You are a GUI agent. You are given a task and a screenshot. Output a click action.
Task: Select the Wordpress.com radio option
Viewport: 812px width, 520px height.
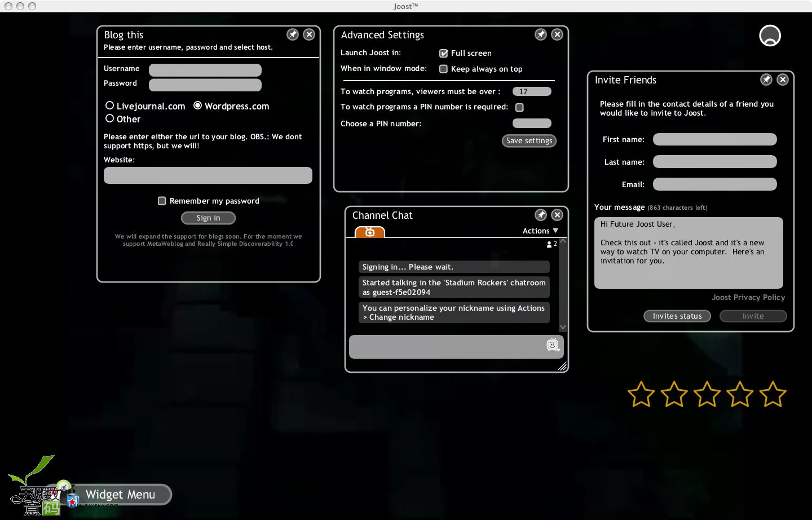pyautogui.click(x=198, y=105)
